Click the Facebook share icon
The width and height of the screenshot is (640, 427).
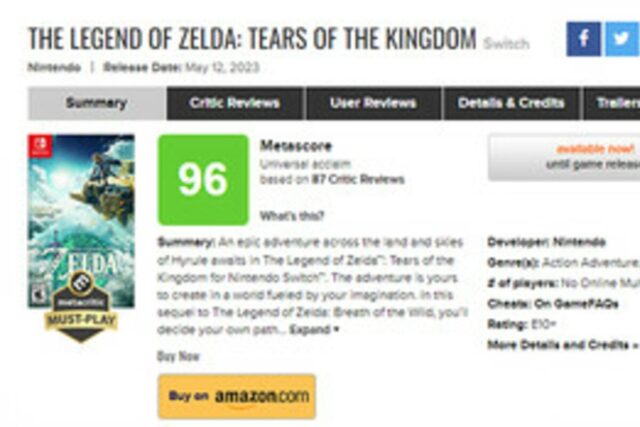click(583, 39)
